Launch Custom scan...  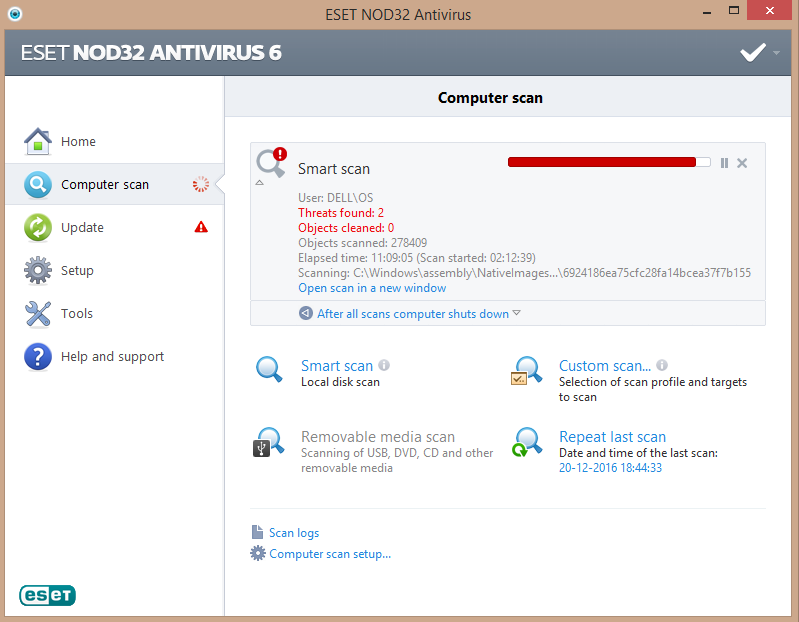[x=605, y=366]
